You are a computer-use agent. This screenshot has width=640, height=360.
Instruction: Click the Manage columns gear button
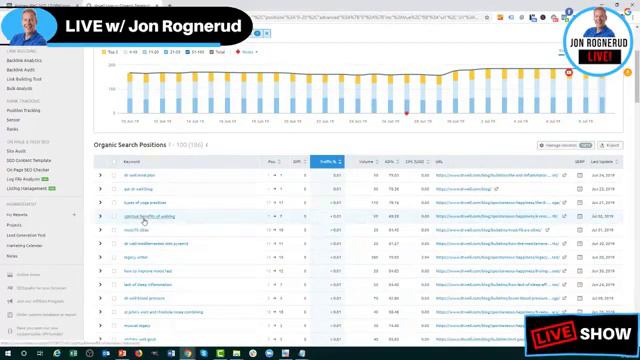[565, 145]
